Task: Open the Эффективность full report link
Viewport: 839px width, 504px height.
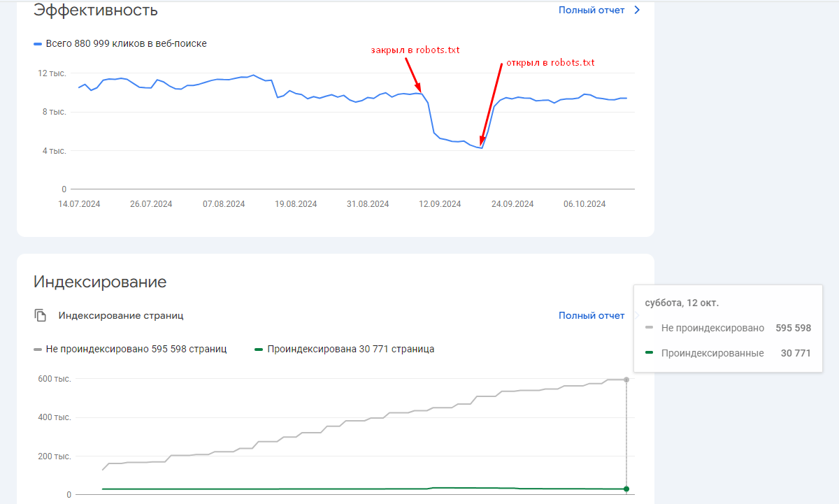Action: (x=591, y=10)
